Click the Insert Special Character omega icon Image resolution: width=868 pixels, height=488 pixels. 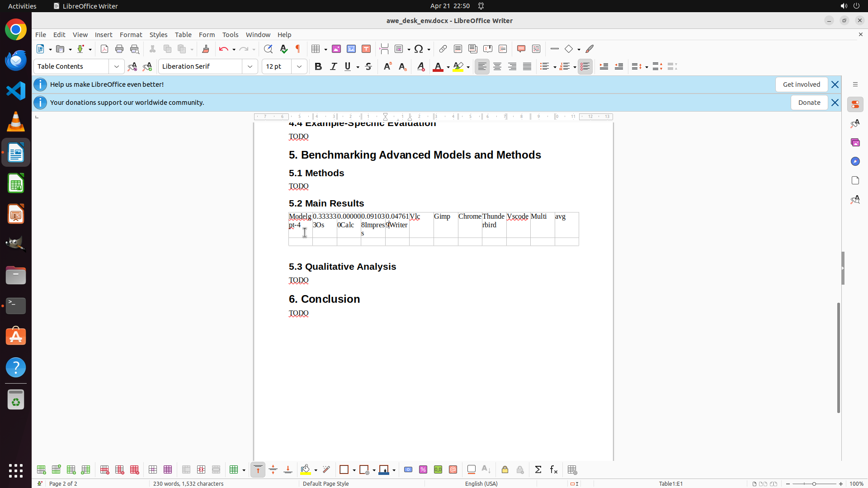coord(419,49)
